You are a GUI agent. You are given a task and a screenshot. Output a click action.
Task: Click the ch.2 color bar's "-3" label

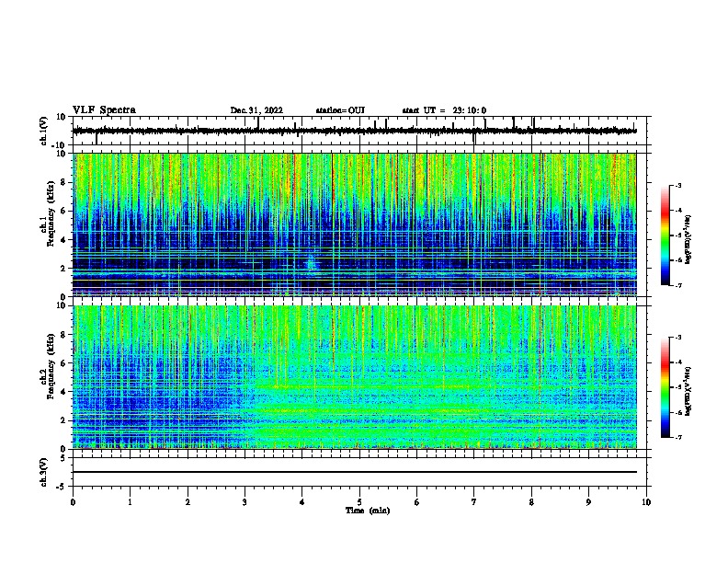click(x=677, y=338)
